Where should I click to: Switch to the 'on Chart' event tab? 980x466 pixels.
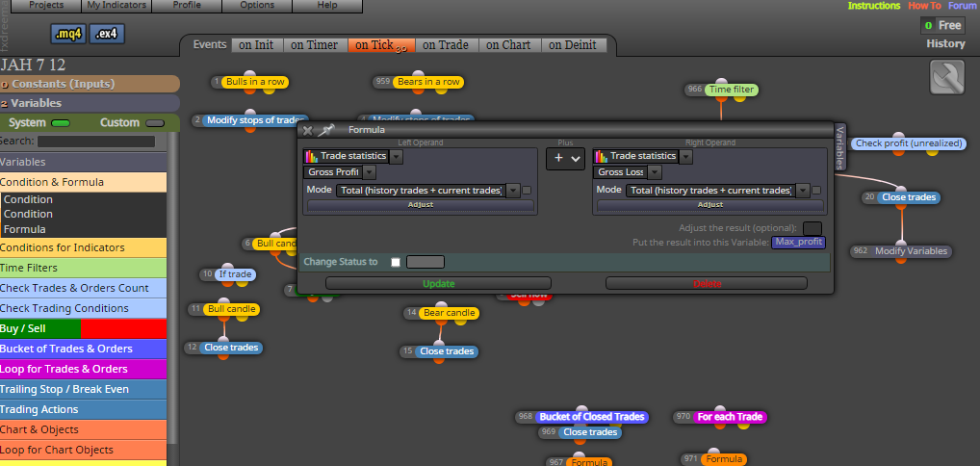pos(508,45)
